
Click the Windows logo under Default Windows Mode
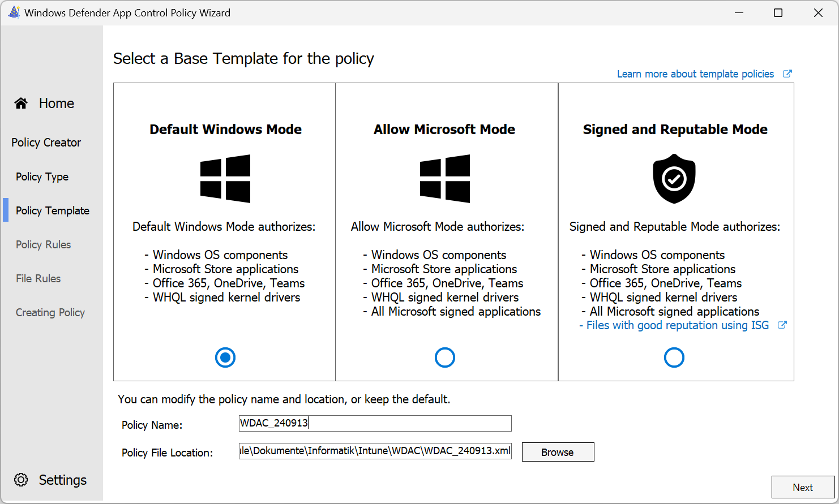(x=225, y=179)
